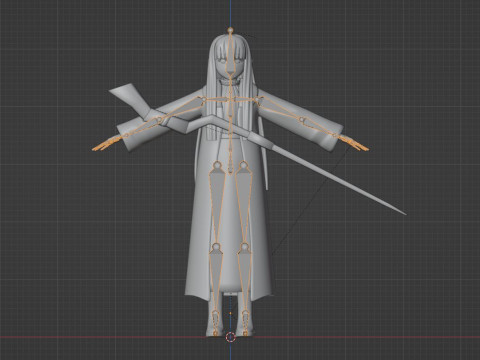Select the head bone over the face
The height and width of the screenshot is (360, 480).
point(230,54)
